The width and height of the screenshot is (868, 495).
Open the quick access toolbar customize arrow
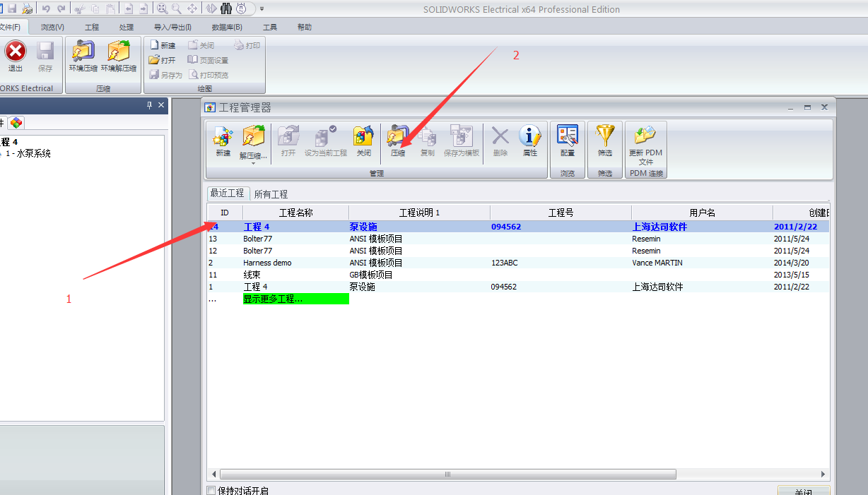pos(262,9)
